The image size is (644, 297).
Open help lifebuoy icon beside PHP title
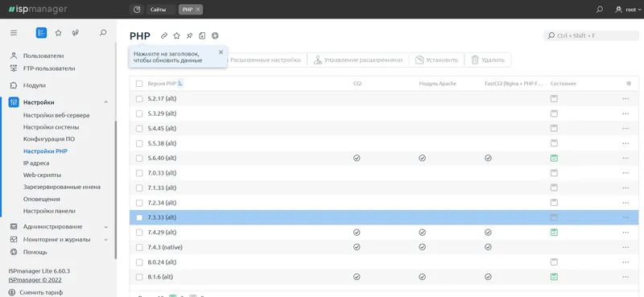coord(215,35)
